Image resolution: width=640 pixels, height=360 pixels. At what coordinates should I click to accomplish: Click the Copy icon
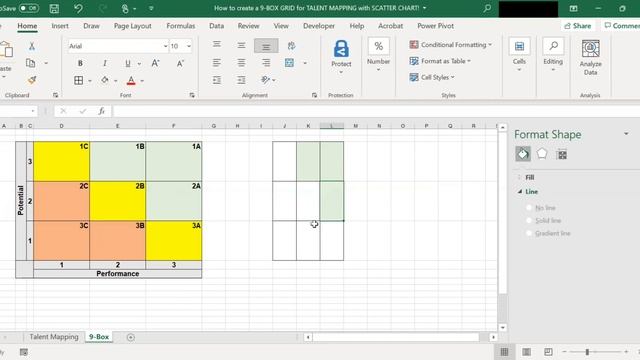(31, 63)
